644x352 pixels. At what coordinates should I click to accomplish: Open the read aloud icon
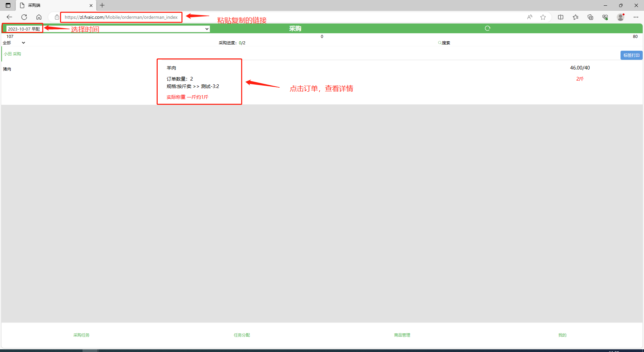coord(530,17)
